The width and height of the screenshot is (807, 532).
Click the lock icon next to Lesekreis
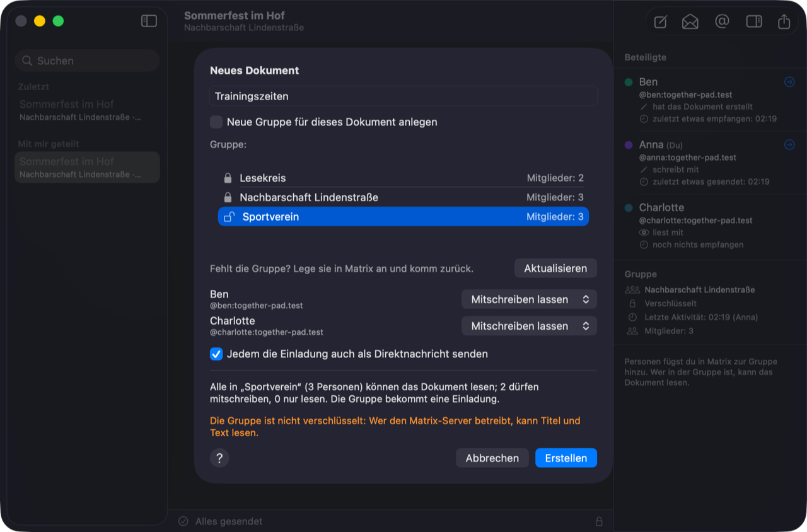pos(228,178)
